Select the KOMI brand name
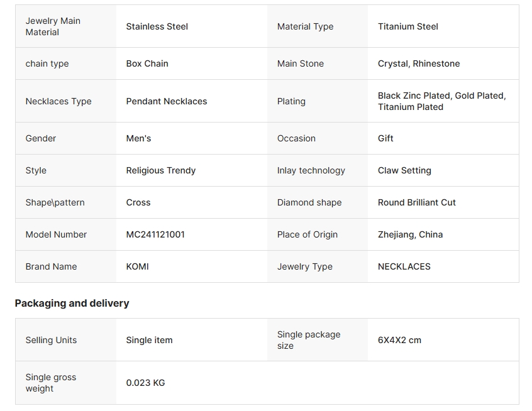Image resolution: width=532 pixels, height=411 pixels. [137, 266]
